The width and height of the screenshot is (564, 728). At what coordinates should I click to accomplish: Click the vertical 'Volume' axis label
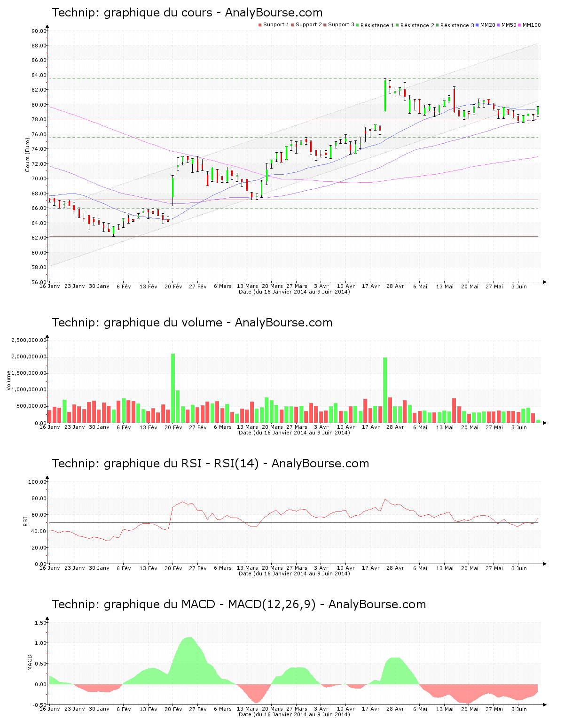tap(8, 380)
